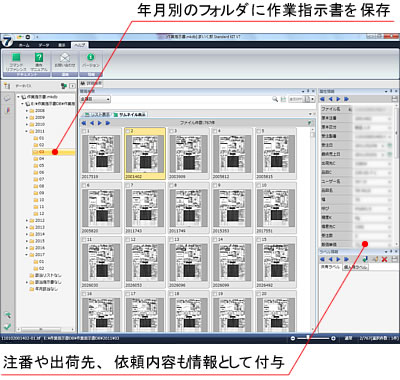Click the Mairuku '7' application logo button
This screenshot has width=400, height=380.
tap(7, 41)
